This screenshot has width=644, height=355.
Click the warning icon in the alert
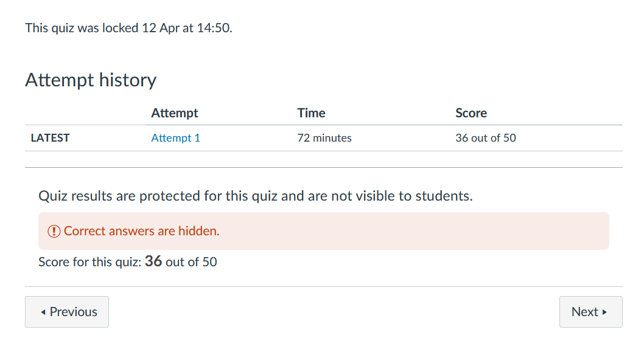click(x=54, y=231)
